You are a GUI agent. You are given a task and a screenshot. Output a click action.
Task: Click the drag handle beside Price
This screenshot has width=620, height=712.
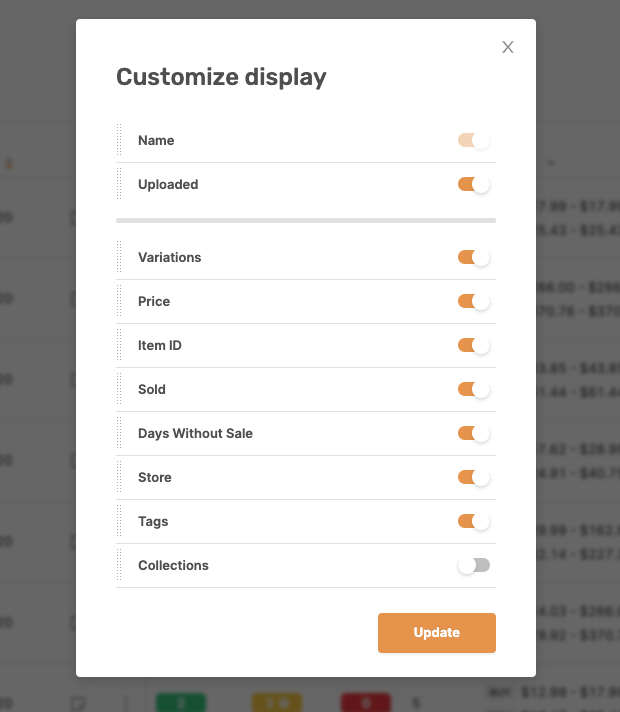point(119,301)
